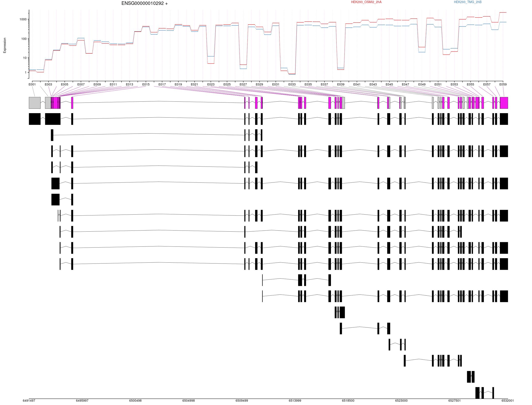Screen dimensions: 532x405
Task: Click exon label E017
Action: [162, 84]
